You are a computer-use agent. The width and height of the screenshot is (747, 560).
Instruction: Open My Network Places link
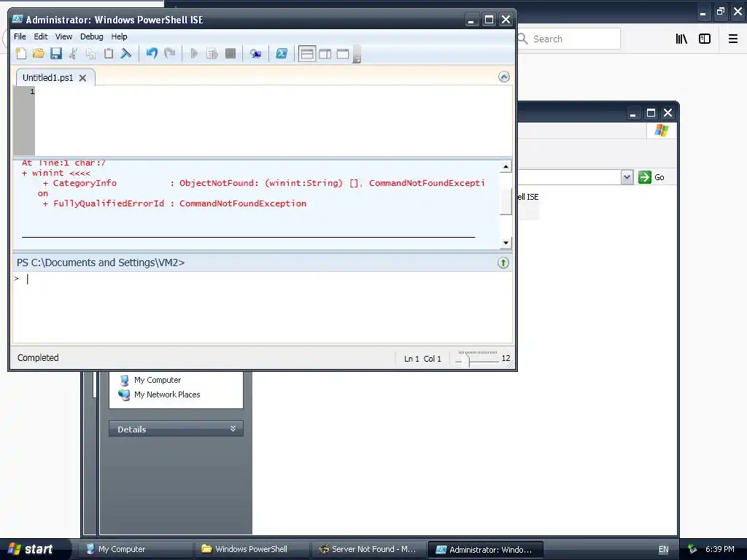(x=167, y=394)
